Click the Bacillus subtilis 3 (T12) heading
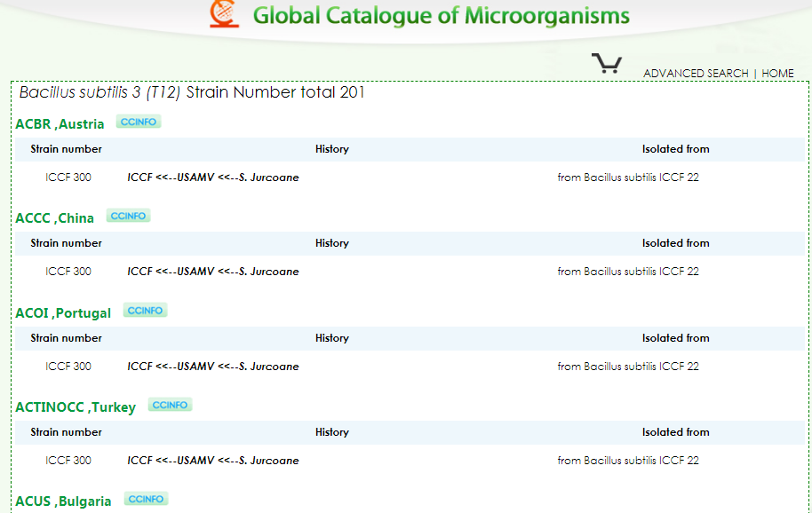 192,92
